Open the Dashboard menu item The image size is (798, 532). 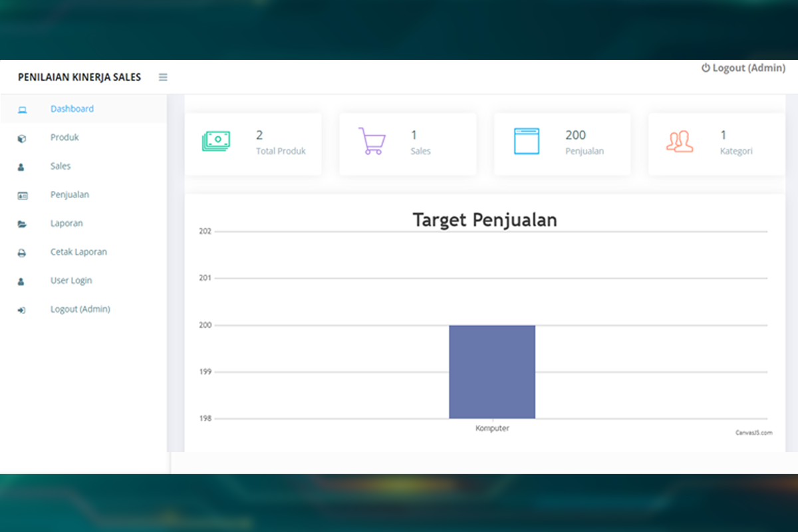pyautogui.click(x=72, y=109)
